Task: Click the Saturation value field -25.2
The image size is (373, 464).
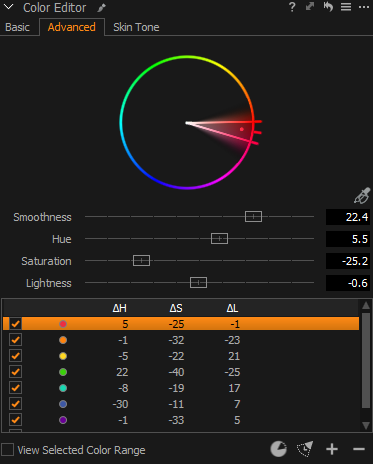Action: (348, 261)
